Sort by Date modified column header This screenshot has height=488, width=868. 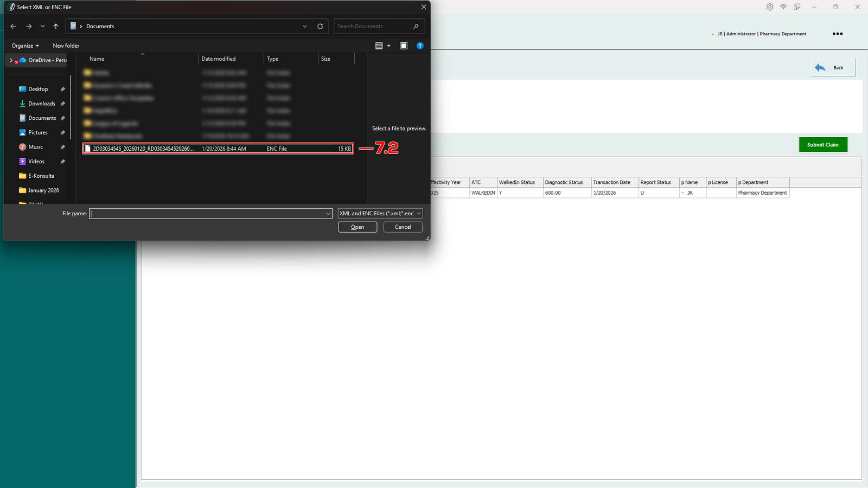[x=219, y=59]
